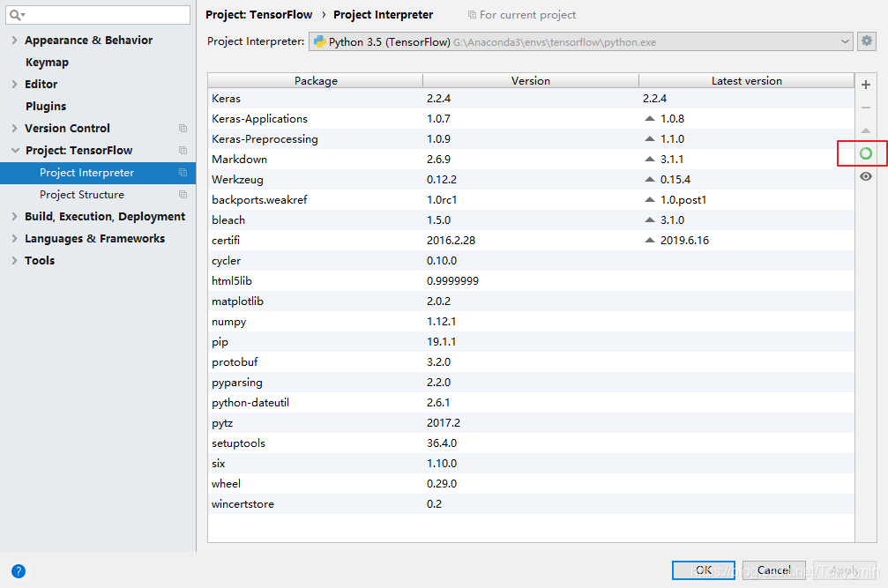Toggle the show early releases eye icon
The width and height of the screenshot is (888, 588).
[865, 176]
